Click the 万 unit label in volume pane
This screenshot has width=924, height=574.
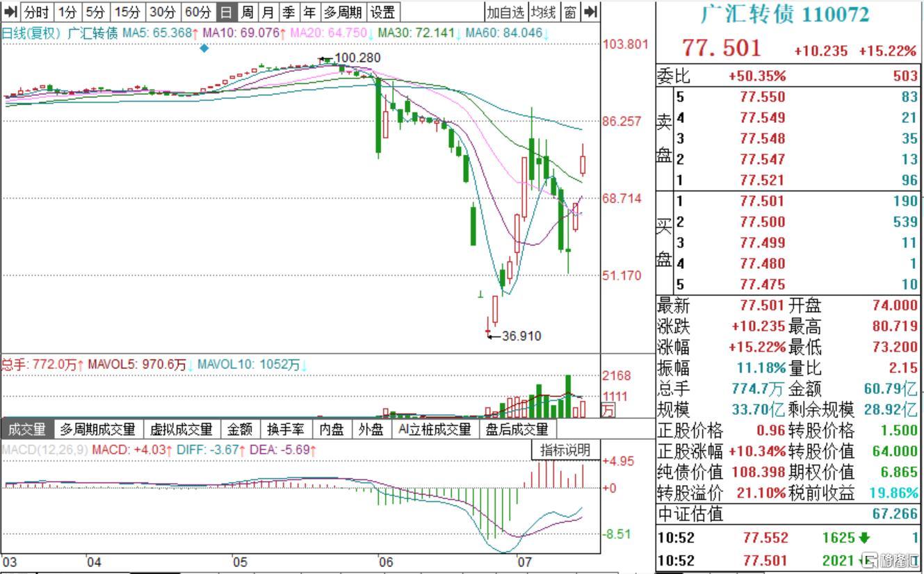(x=608, y=411)
